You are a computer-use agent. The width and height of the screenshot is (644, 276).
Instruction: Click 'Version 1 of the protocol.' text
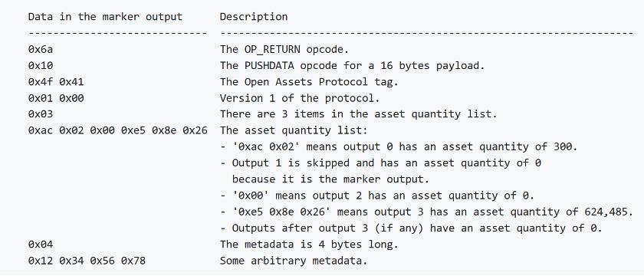(x=300, y=98)
